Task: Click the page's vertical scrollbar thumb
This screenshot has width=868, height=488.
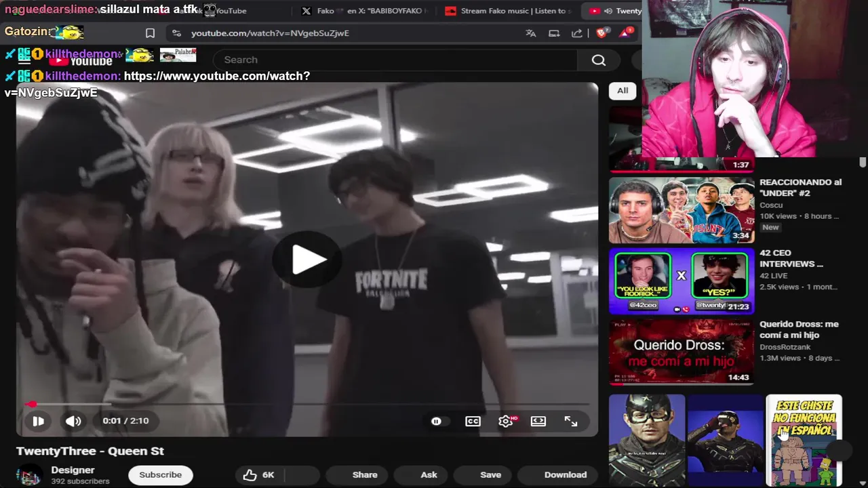Action: [863, 162]
